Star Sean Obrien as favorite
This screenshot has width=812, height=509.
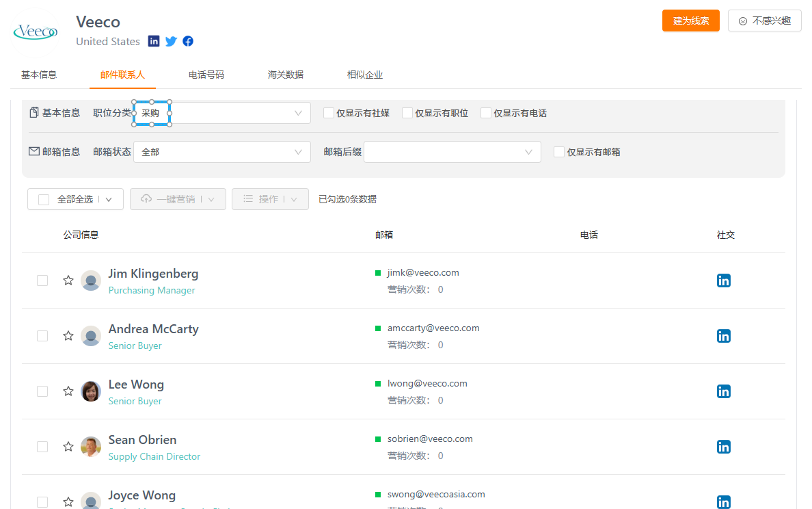pyautogui.click(x=68, y=447)
